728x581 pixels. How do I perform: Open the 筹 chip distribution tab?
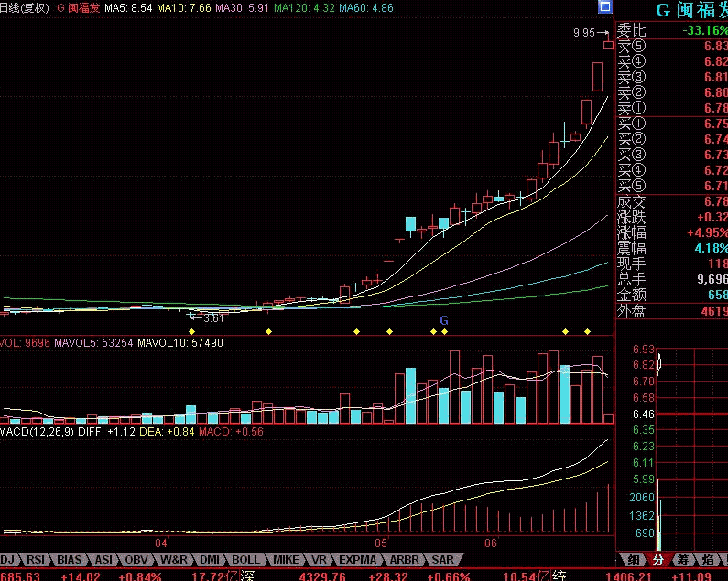coord(682,559)
